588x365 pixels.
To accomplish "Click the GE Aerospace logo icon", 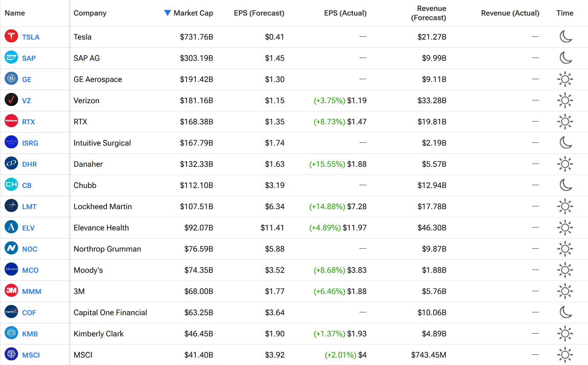I will pyautogui.click(x=11, y=78).
